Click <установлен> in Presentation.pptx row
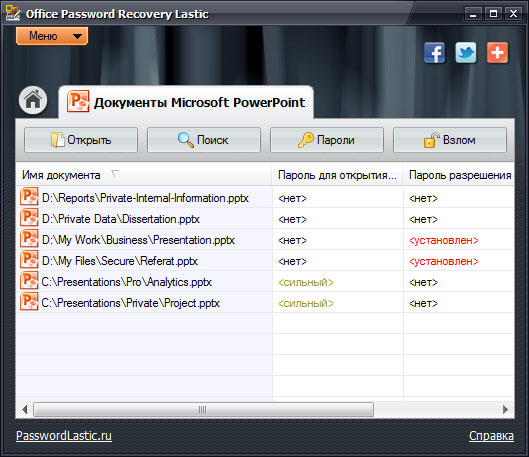 pos(444,240)
